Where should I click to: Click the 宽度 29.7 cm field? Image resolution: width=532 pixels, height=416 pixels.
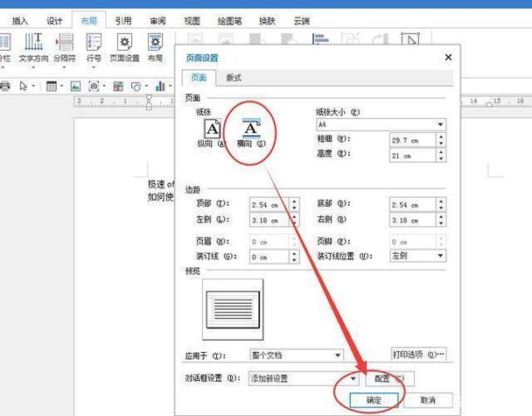coord(413,140)
